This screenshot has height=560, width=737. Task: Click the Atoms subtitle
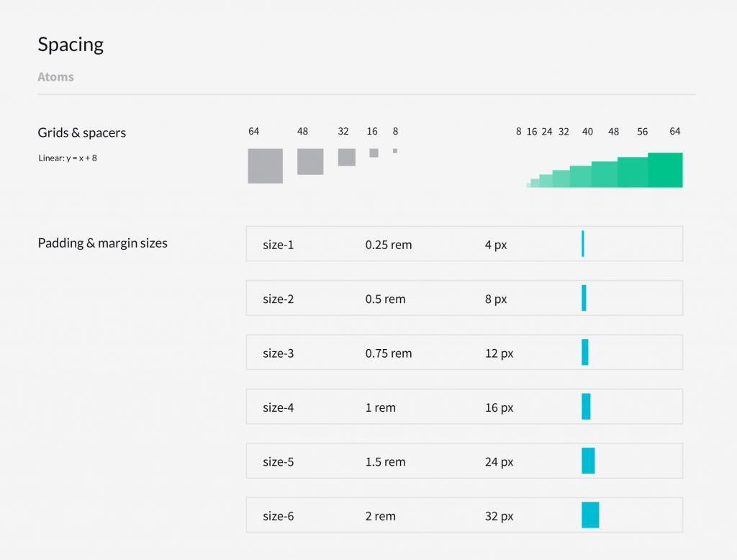click(x=55, y=77)
